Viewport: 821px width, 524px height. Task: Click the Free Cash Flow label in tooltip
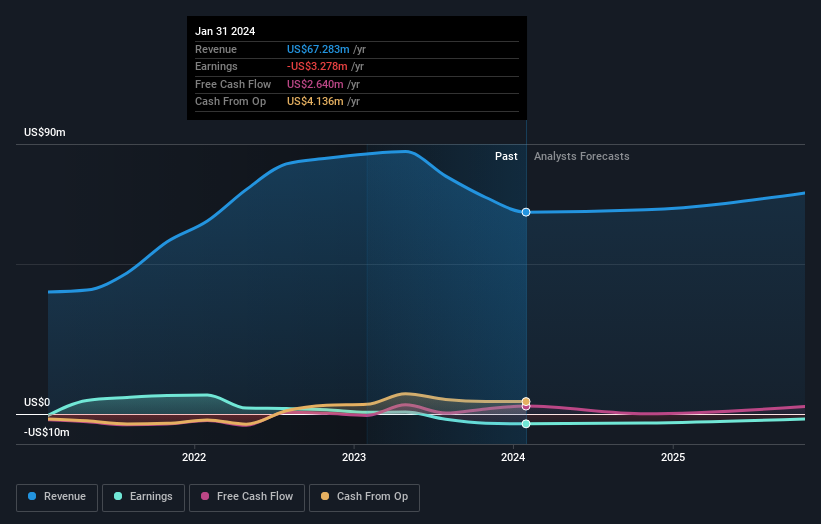[233, 84]
